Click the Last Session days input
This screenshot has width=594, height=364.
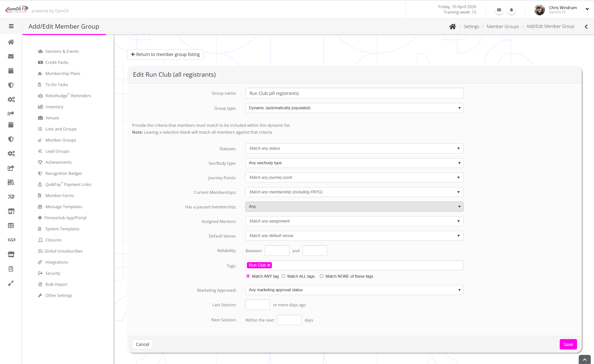(258, 305)
